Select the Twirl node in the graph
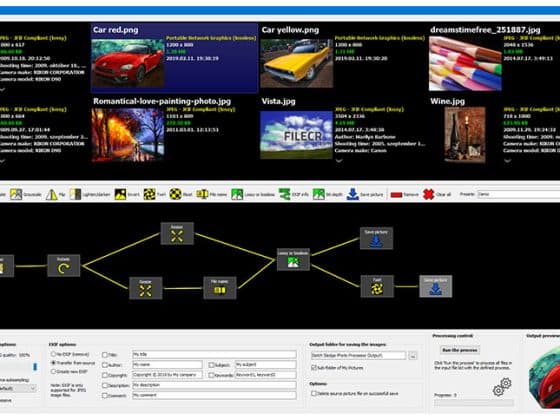Image resolution: width=560 pixels, height=420 pixels. (x=377, y=286)
